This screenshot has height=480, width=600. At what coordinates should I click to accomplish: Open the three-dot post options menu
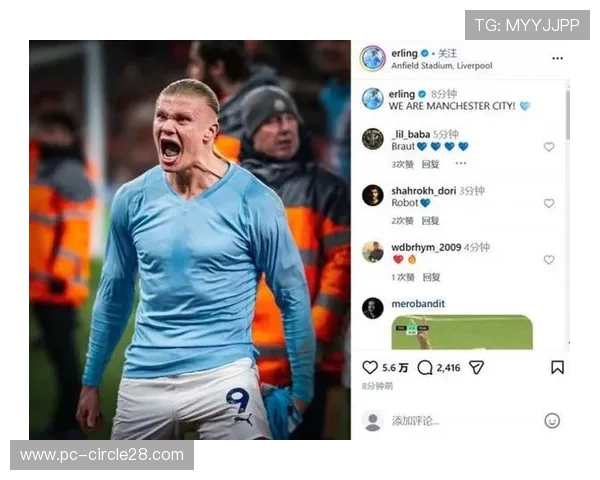[558, 58]
